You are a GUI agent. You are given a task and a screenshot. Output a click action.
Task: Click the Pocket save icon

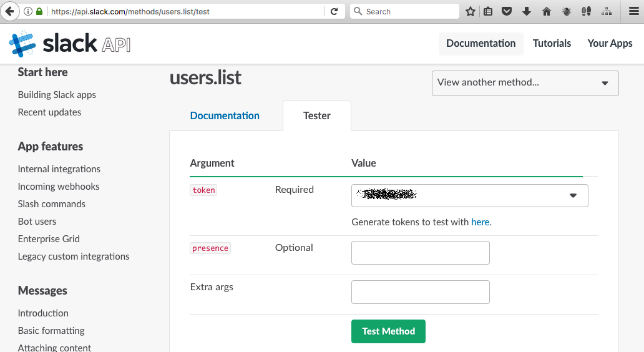[507, 11]
